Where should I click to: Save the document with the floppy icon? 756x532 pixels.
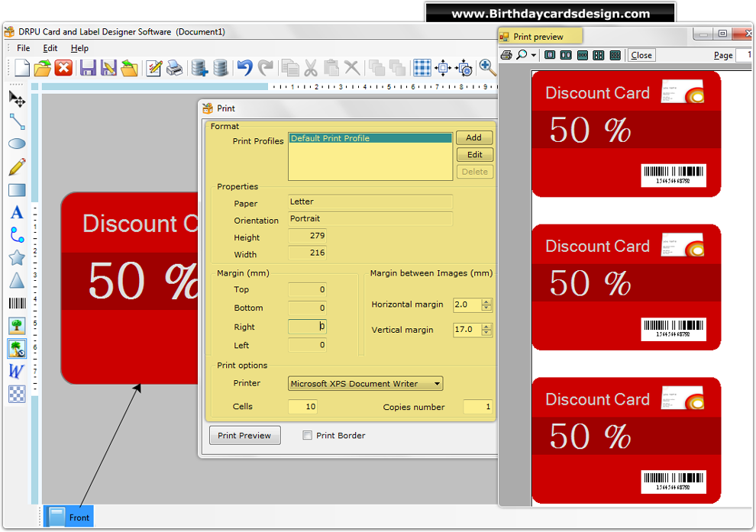pos(88,68)
